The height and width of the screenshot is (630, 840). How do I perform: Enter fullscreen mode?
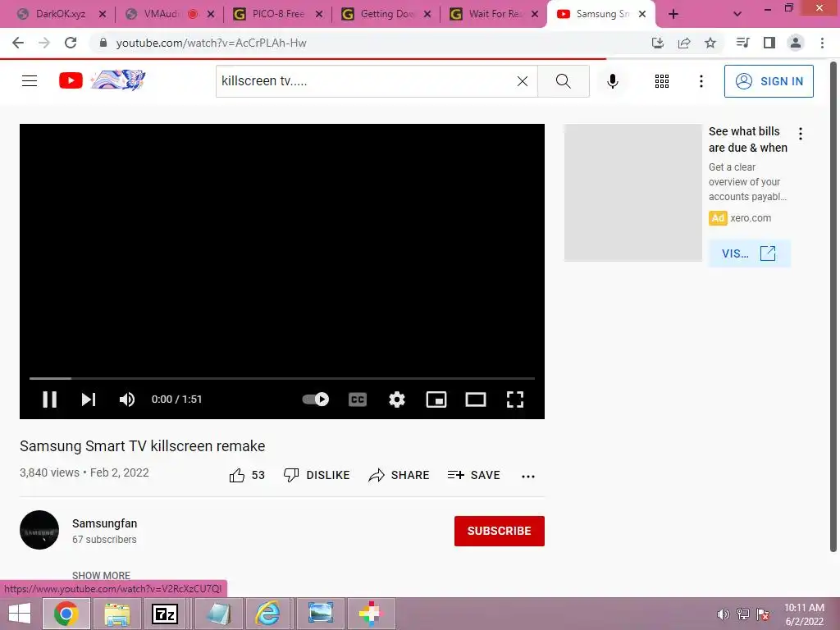click(515, 399)
